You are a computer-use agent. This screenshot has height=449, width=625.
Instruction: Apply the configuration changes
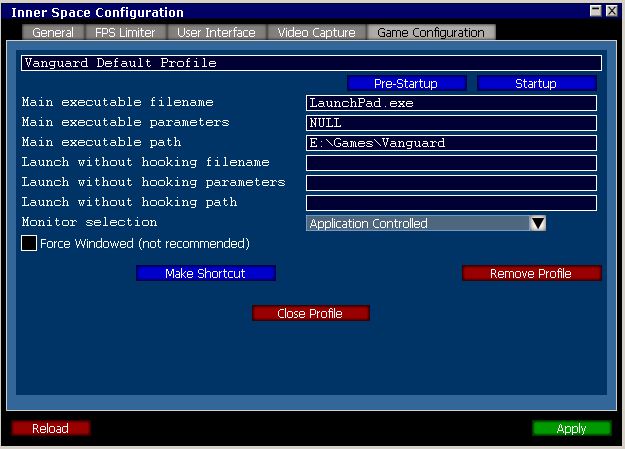[x=572, y=428]
